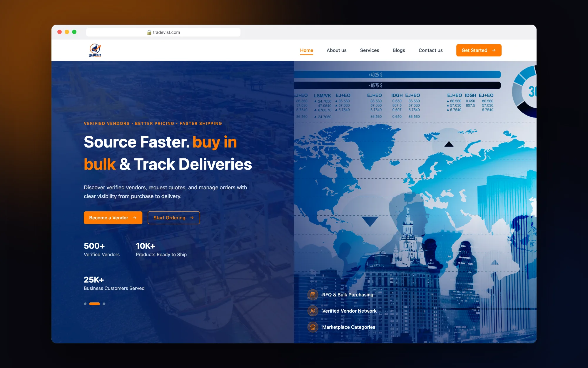Open the About us page

pyautogui.click(x=337, y=50)
